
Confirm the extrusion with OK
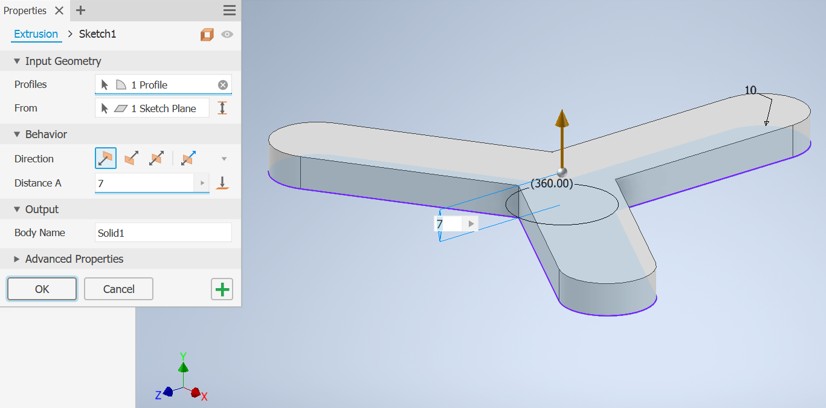[42, 289]
